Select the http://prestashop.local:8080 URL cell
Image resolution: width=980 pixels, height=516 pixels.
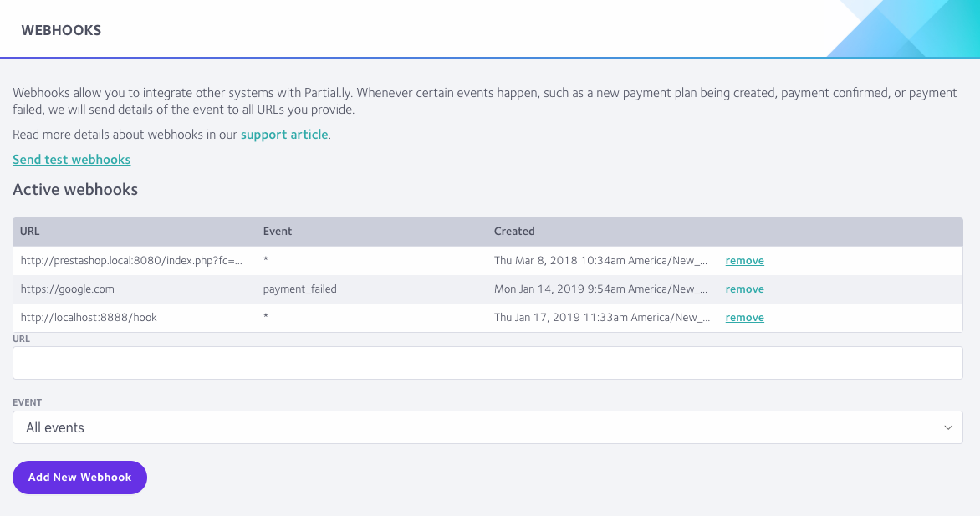coord(131,261)
